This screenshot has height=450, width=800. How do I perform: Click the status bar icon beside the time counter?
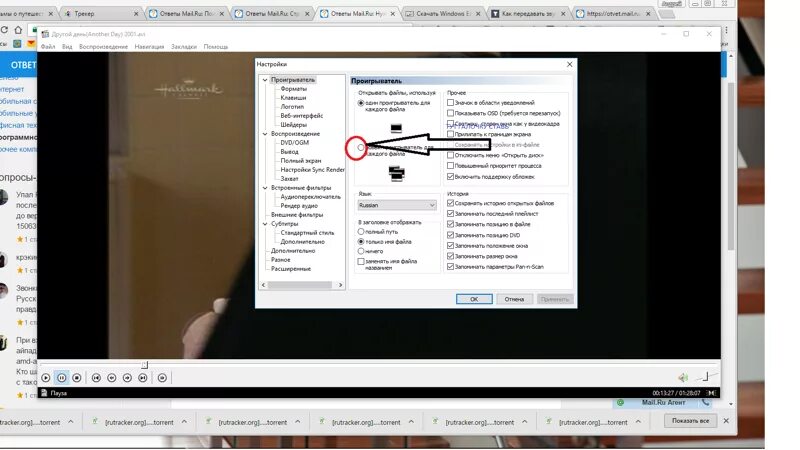[x=712, y=393]
